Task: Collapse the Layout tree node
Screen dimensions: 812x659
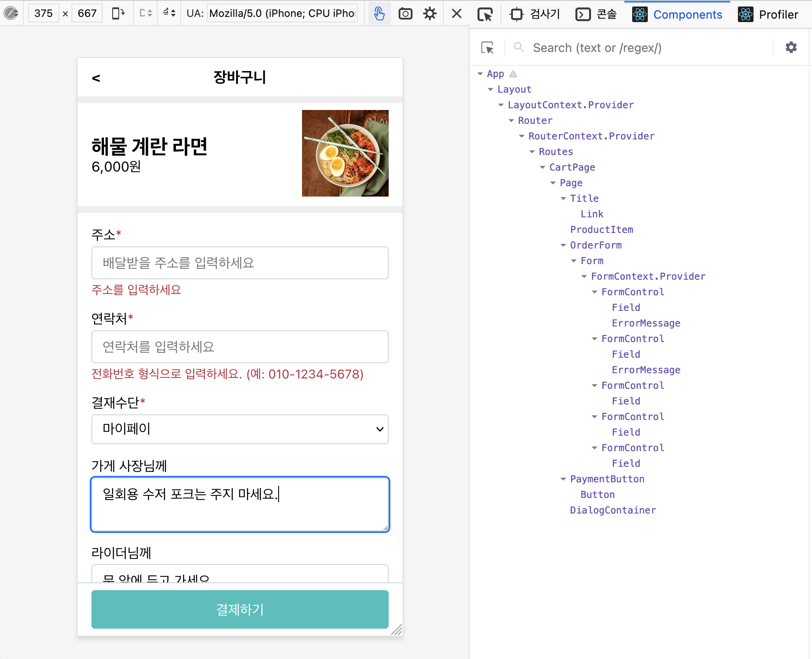Action: (x=490, y=90)
